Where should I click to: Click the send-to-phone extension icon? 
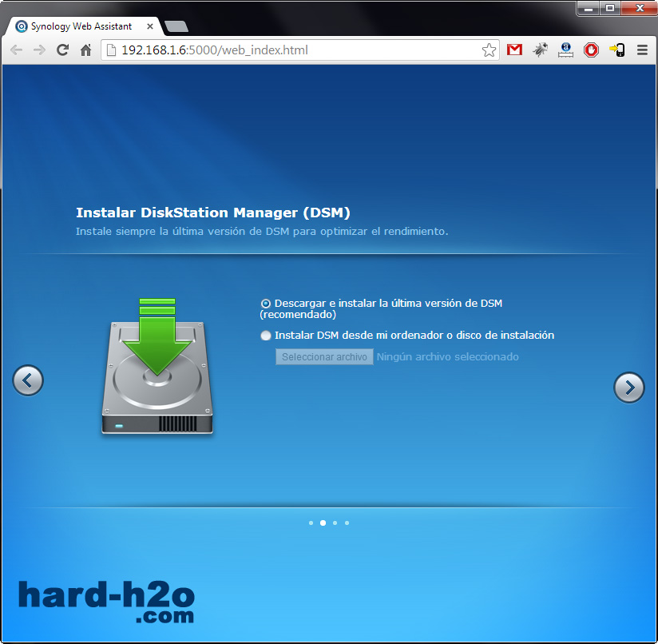coord(616,50)
